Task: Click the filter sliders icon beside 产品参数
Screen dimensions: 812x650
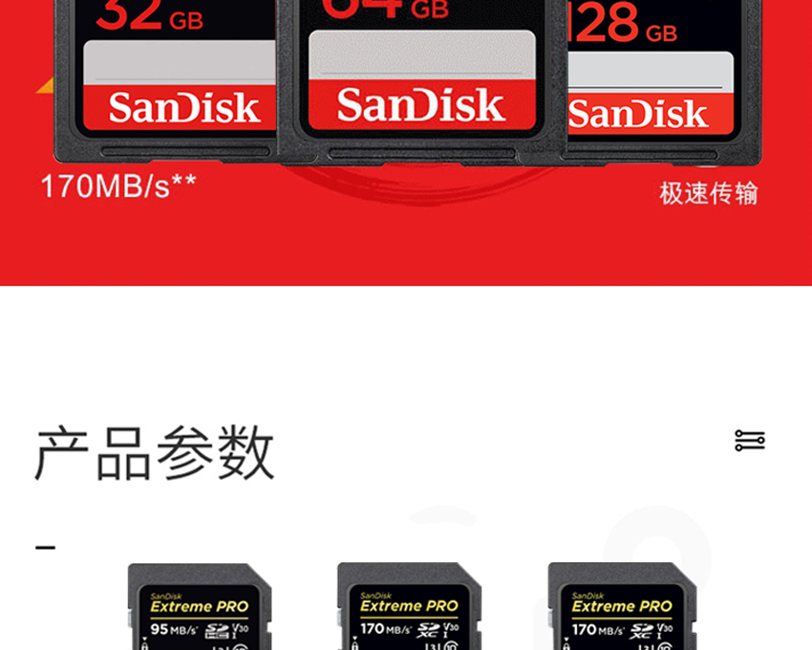Action: (x=749, y=441)
